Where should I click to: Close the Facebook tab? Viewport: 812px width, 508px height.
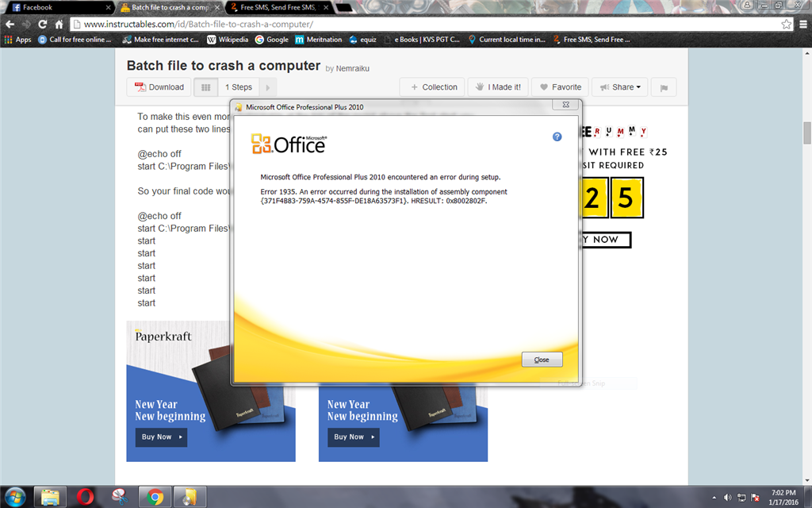[108, 7]
